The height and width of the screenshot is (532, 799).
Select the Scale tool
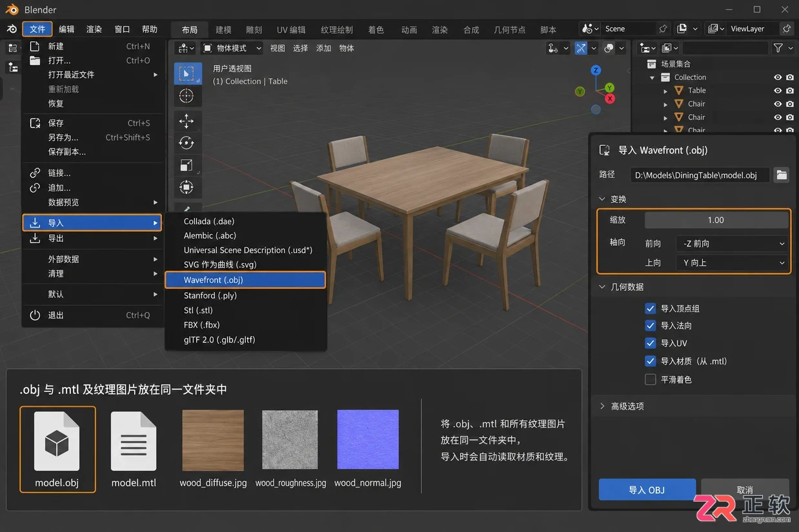[x=187, y=165]
